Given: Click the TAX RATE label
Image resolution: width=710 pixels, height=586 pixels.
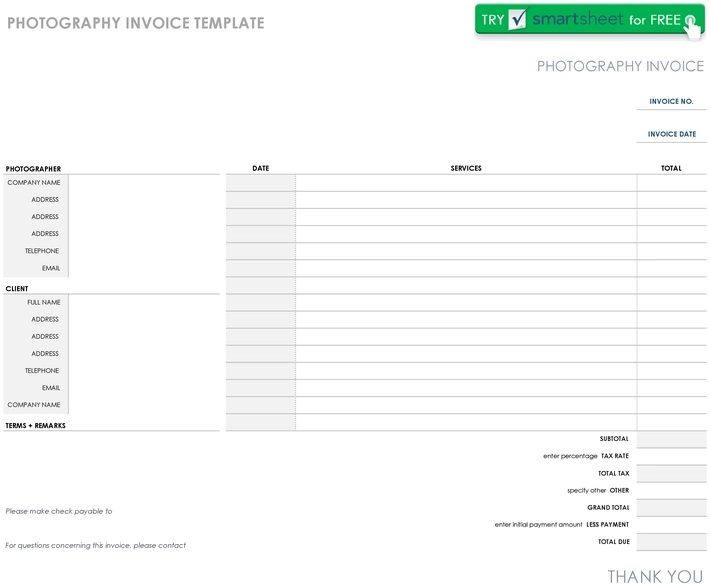Looking at the screenshot, I should point(615,456).
